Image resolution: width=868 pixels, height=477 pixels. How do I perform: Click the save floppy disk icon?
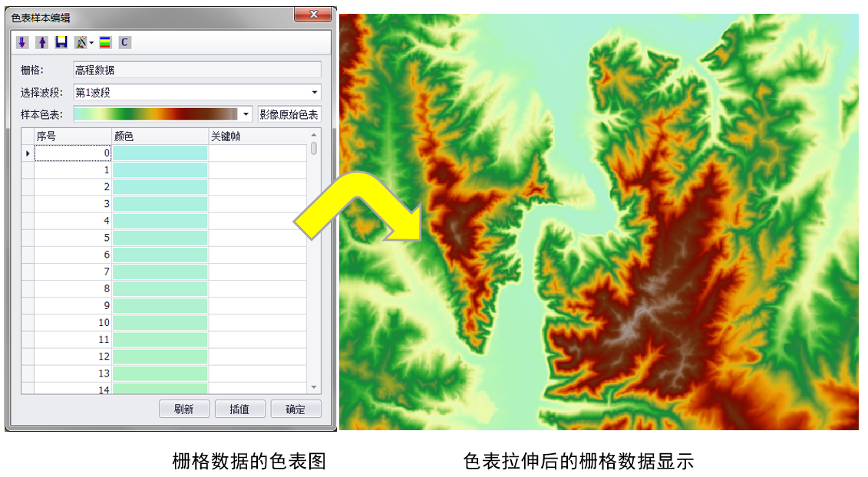(x=61, y=42)
